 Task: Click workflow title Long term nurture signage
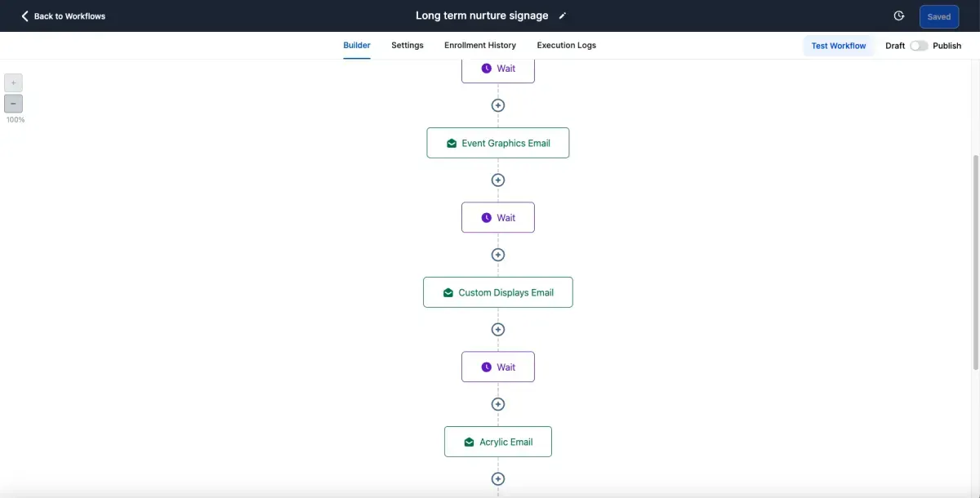click(x=482, y=16)
